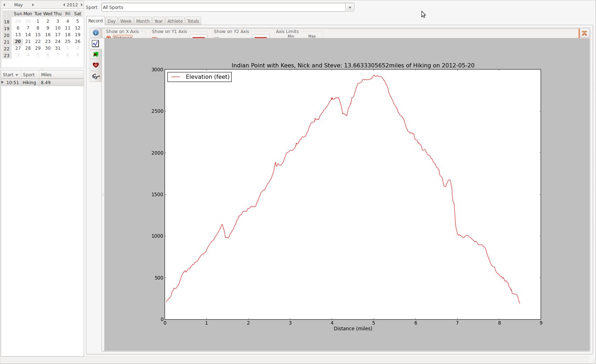Click the Miles column header
This screenshot has height=364, width=596.
(46, 75)
